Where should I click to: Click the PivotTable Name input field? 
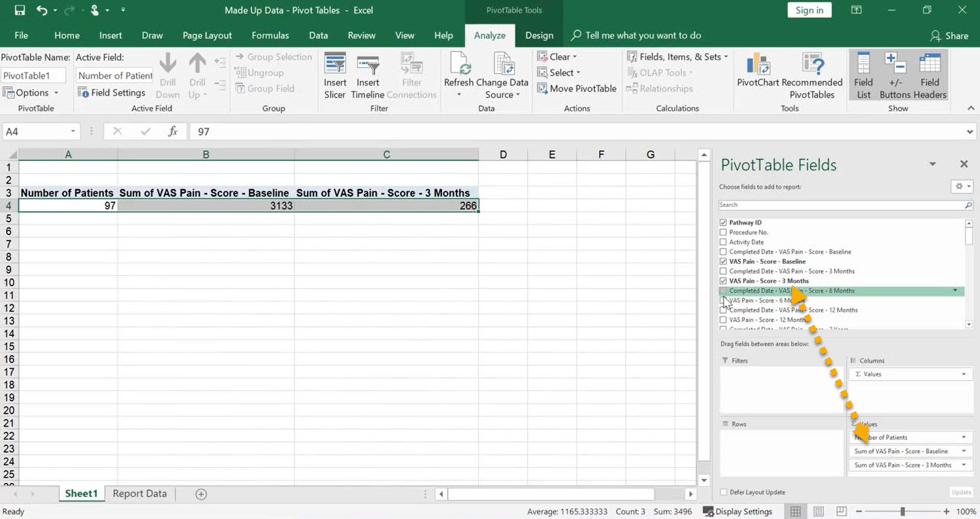tap(34, 75)
